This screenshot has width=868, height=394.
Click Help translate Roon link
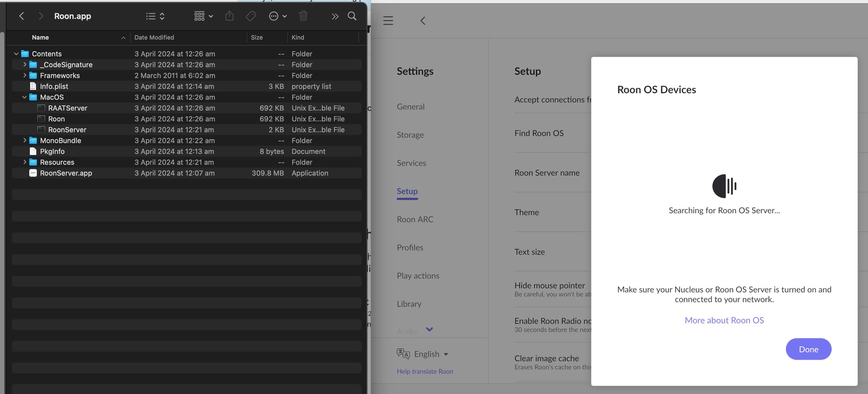(425, 371)
